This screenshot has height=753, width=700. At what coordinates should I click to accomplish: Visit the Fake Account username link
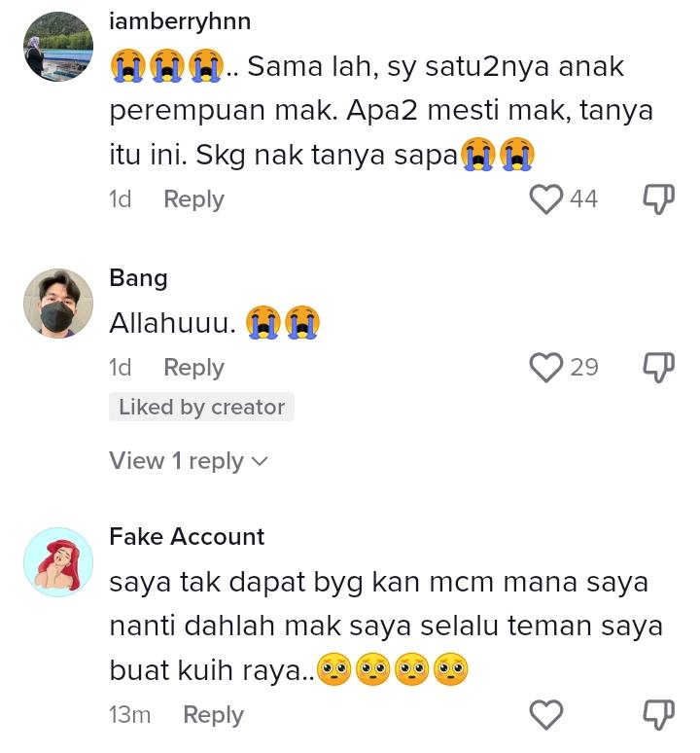pyautogui.click(x=187, y=536)
